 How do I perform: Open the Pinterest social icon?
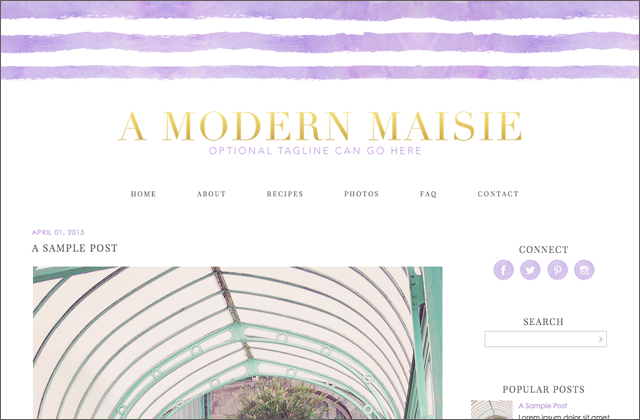pyautogui.click(x=558, y=270)
